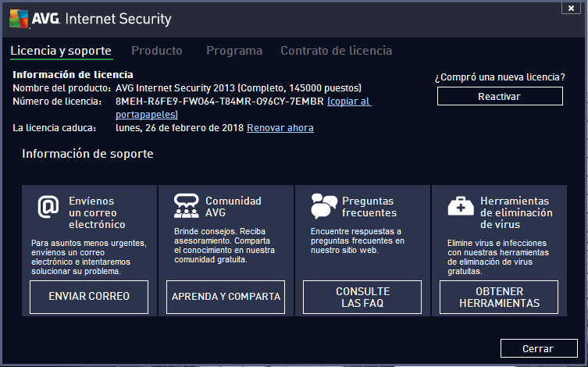The image size is (588, 367).
Task: Click the Para asuntos menos urgentes description
Action: [x=89, y=257]
